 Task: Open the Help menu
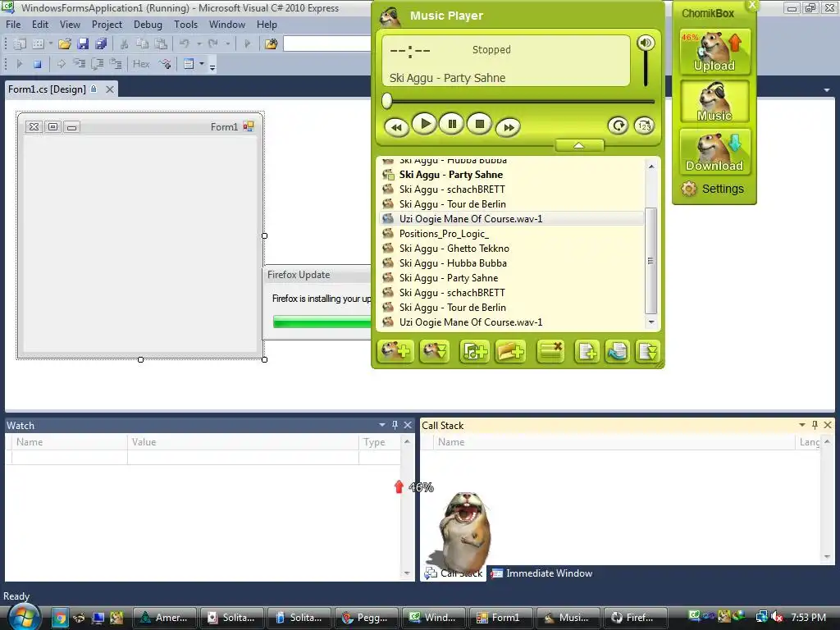(x=267, y=25)
